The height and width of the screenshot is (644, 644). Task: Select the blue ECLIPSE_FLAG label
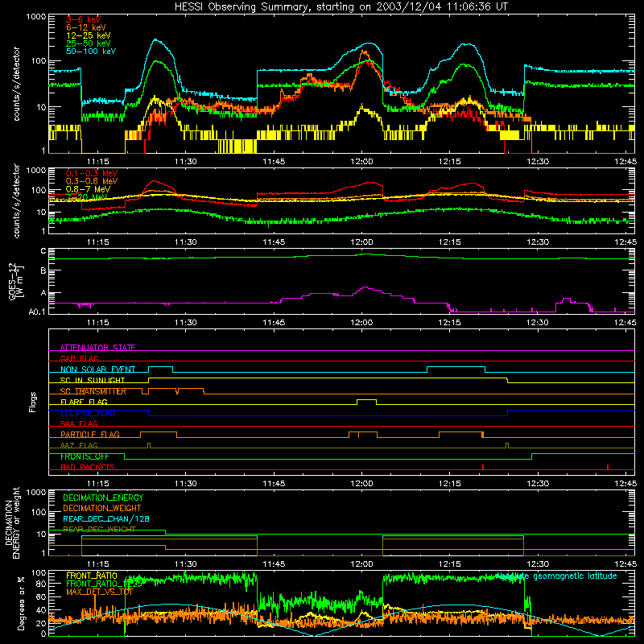tap(88, 413)
